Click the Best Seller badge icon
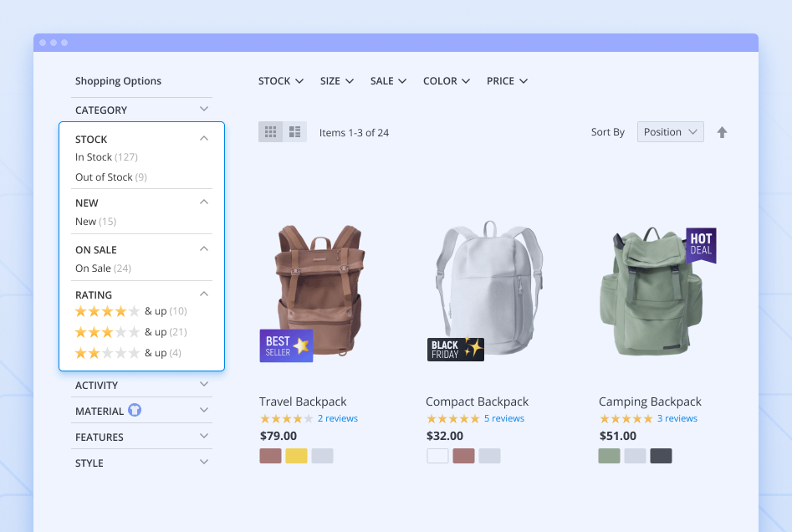Image resolution: width=792 pixels, height=532 pixels. click(x=286, y=345)
